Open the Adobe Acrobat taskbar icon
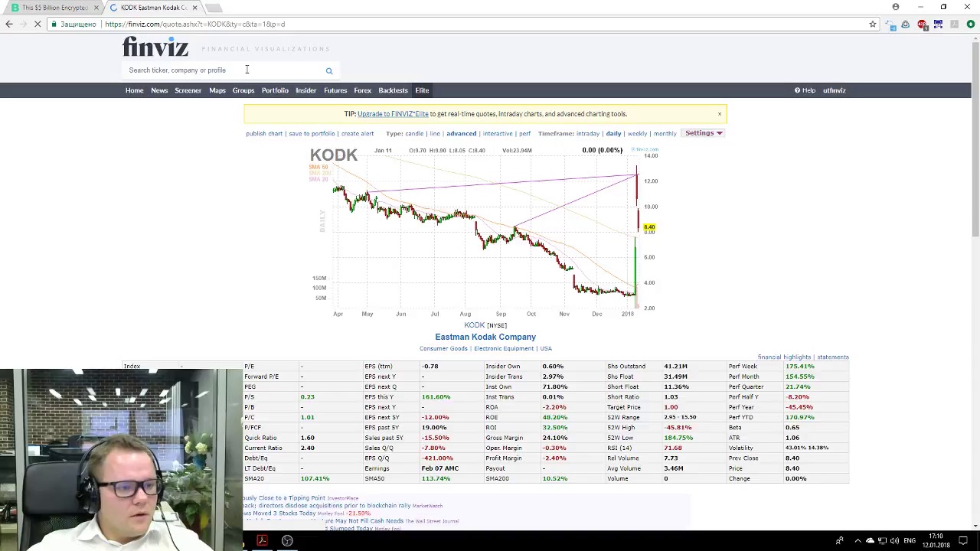Viewport: 980px width, 551px height. coord(262,541)
